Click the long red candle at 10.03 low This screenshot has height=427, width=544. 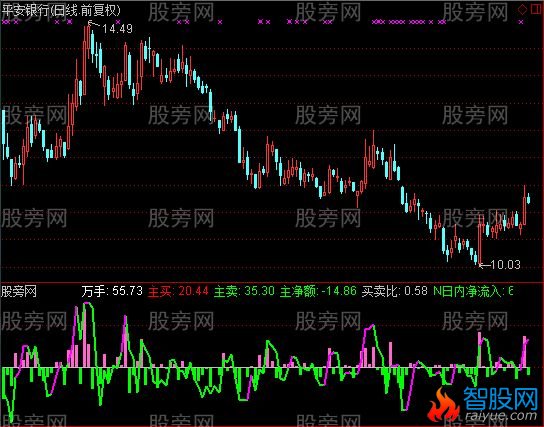tap(480, 240)
